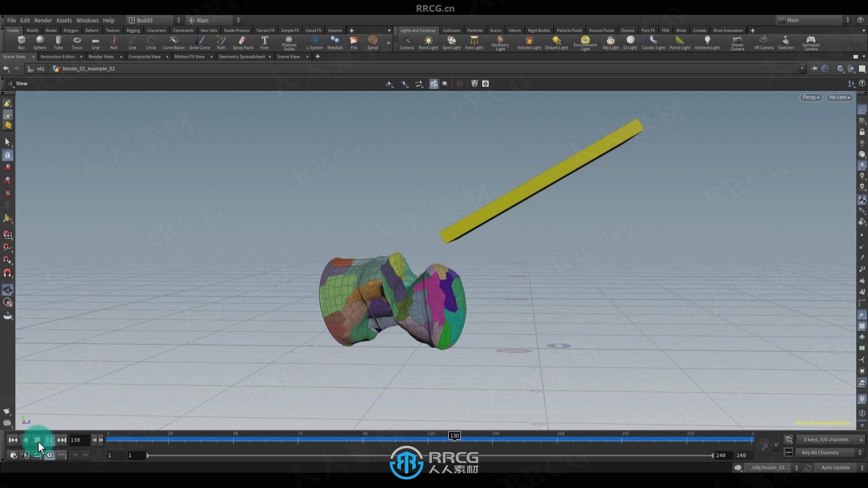
Task: Click the Particle Fluids icon
Action: pyautogui.click(x=568, y=30)
